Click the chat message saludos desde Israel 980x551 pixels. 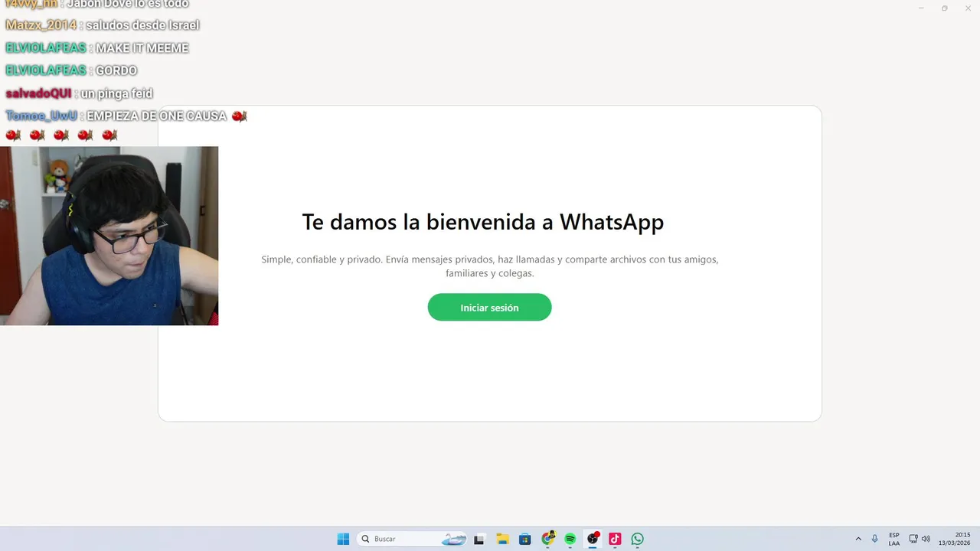point(142,25)
